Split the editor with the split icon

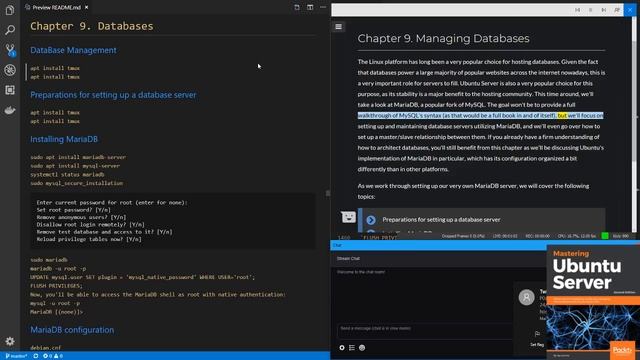pos(310,7)
